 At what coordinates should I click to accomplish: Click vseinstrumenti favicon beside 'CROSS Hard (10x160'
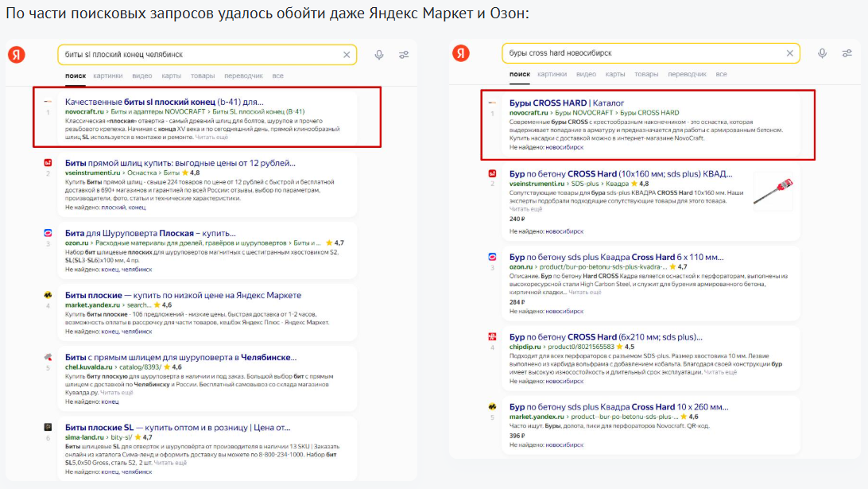492,173
